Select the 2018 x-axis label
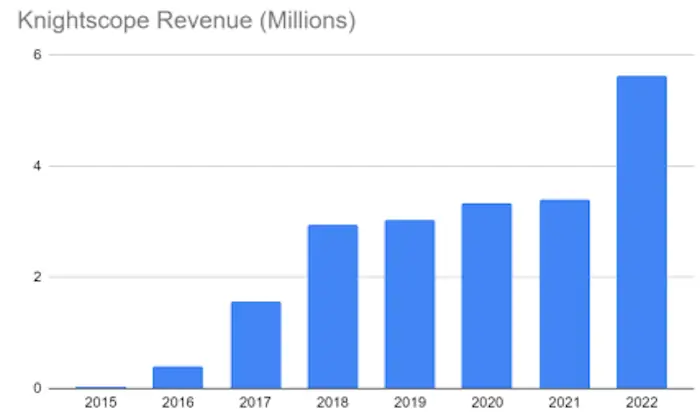Viewport: 700px width, 416px height. (x=332, y=402)
